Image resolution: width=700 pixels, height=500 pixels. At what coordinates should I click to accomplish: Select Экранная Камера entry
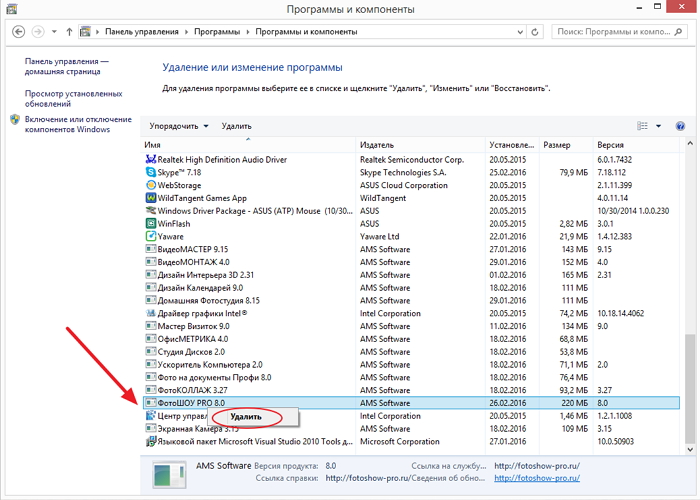411,429
